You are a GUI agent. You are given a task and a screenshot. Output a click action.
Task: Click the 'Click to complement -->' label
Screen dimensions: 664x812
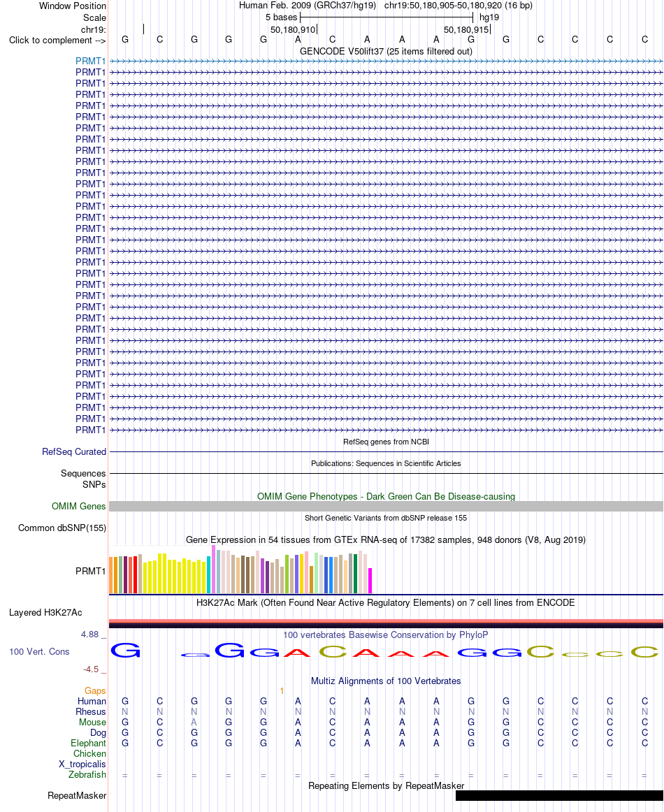tap(57, 41)
